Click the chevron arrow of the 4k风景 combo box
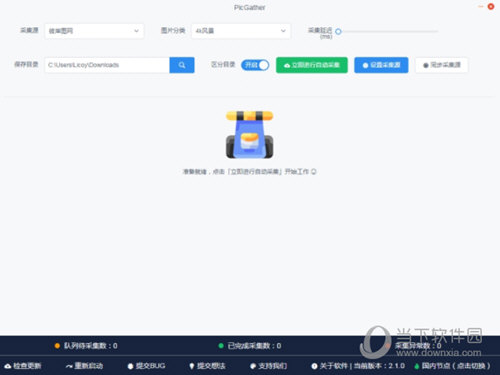The image size is (500, 375). [x=283, y=31]
